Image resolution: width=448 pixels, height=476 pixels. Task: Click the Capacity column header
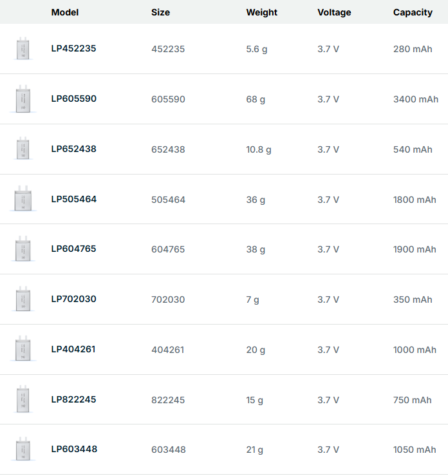pyautogui.click(x=413, y=12)
